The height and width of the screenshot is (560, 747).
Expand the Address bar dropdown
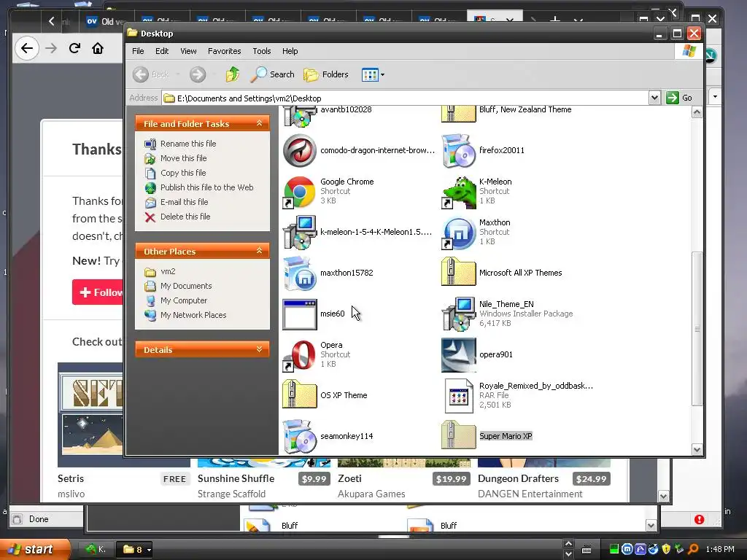(654, 98)
